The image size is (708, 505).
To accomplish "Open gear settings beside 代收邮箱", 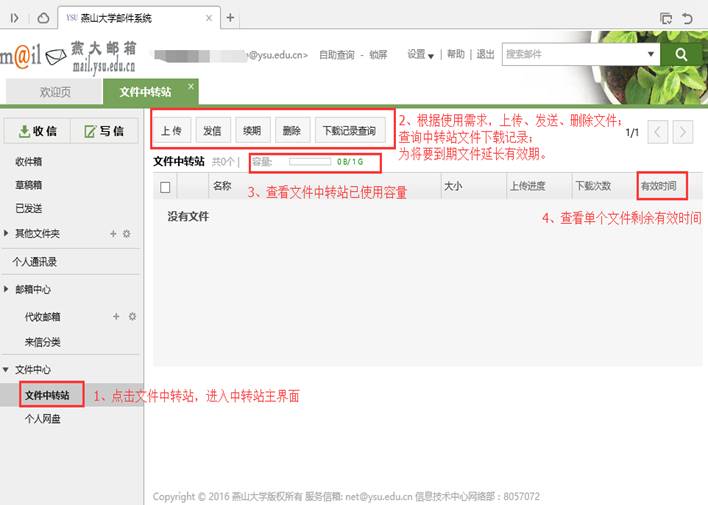I will click(131, 316).
